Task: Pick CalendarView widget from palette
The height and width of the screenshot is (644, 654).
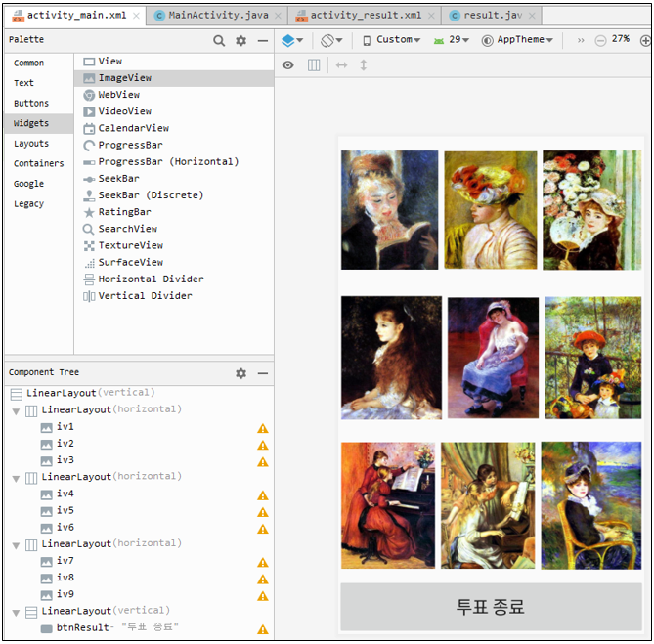Action: point(174,128)
